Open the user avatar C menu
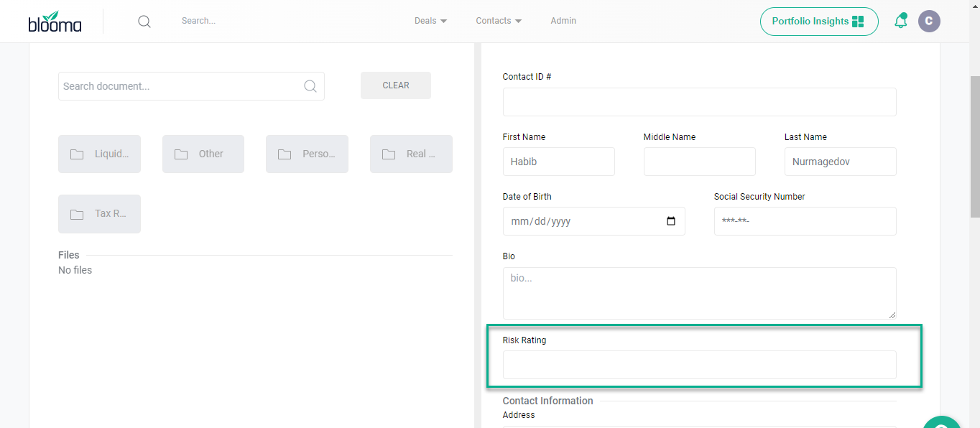The height and width of the screenshot is (428, 980). click(929, 22)
